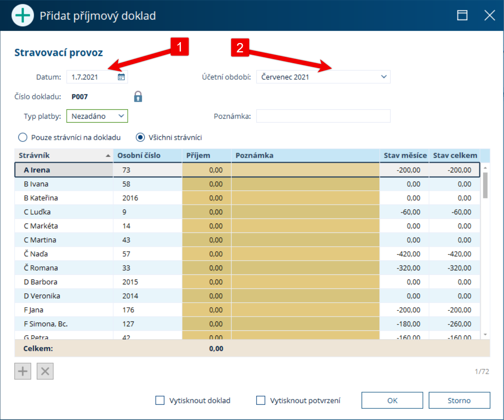
Task: Cancel with the Storno button
Action: (x=459, y=400)
